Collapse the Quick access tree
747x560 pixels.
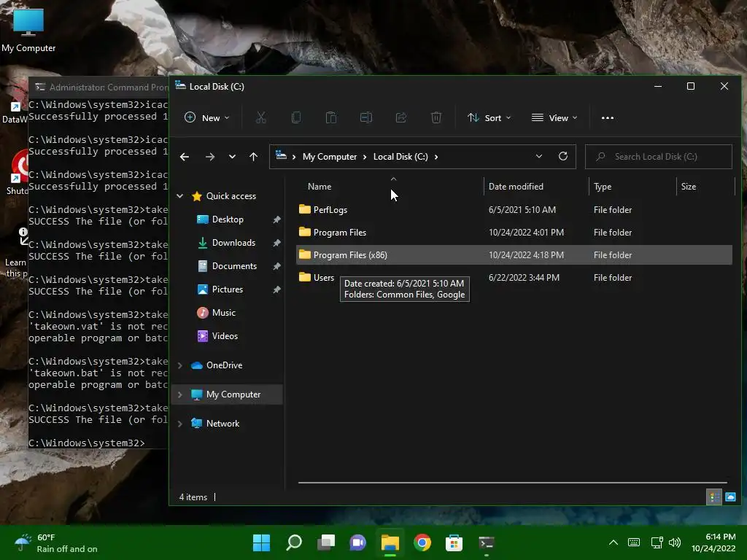[x=180, y=196]
